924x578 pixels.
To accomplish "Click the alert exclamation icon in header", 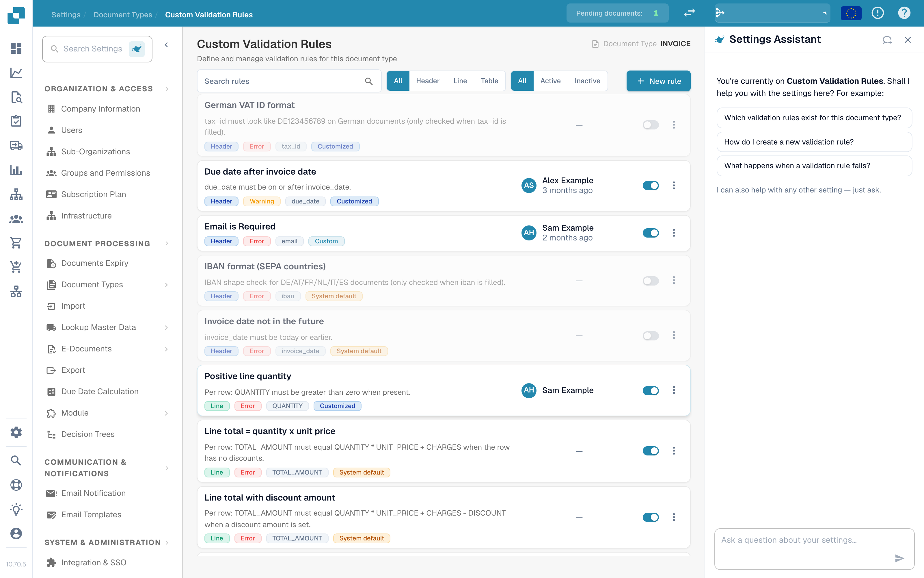I will (878, 13).
